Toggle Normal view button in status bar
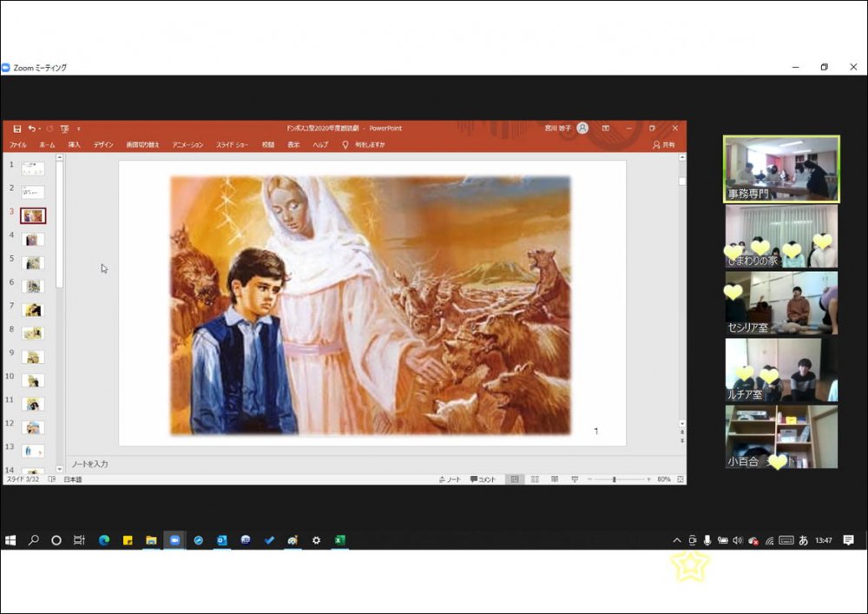 [x=515, y=479]
